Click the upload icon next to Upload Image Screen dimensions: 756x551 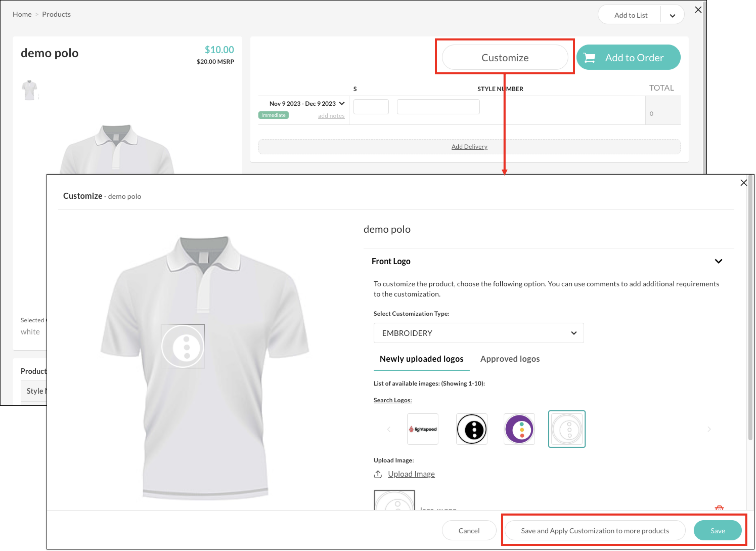coord(378,474)
